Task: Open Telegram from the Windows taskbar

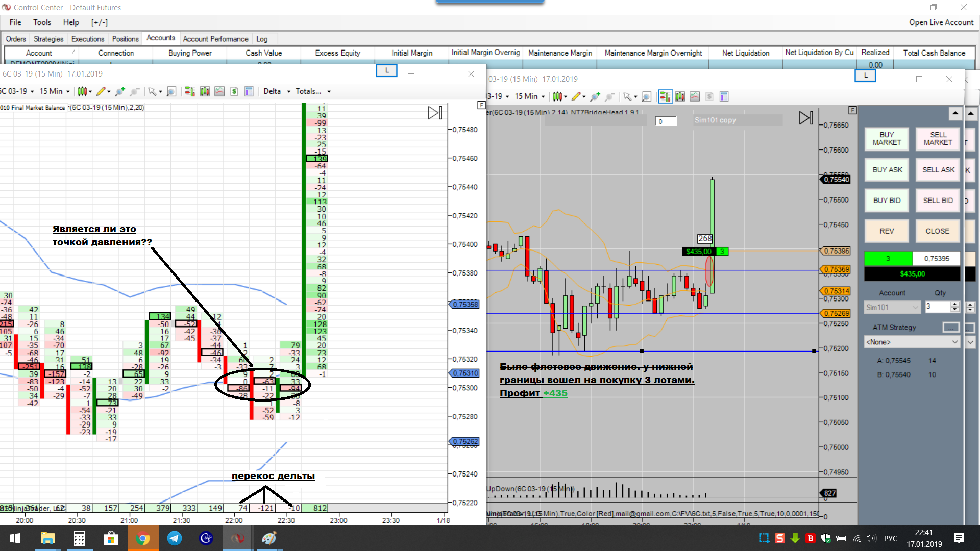Action: tap(175, 538)
